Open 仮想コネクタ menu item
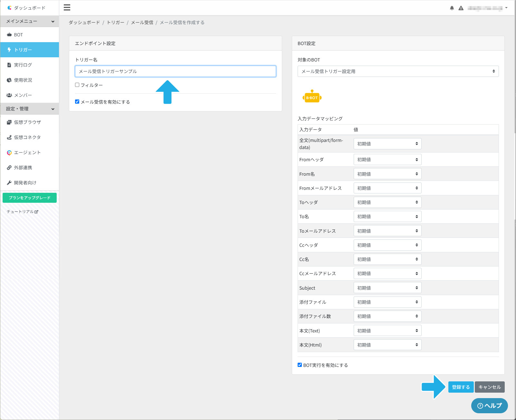The width and height of the screenshot is (516, 420). 30,137
